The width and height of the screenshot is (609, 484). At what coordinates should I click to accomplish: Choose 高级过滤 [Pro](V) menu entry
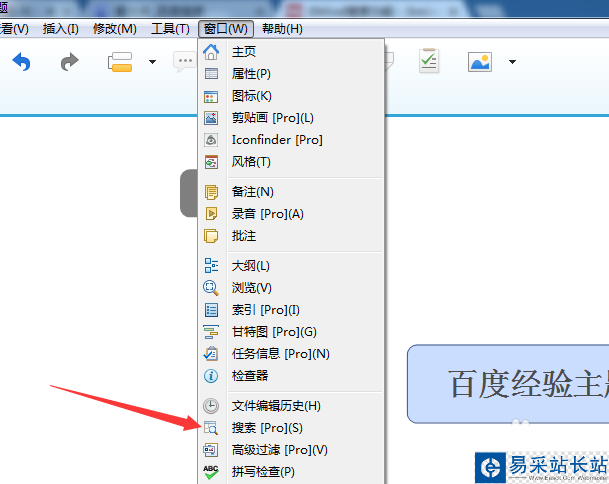click(x=291, y=450)
